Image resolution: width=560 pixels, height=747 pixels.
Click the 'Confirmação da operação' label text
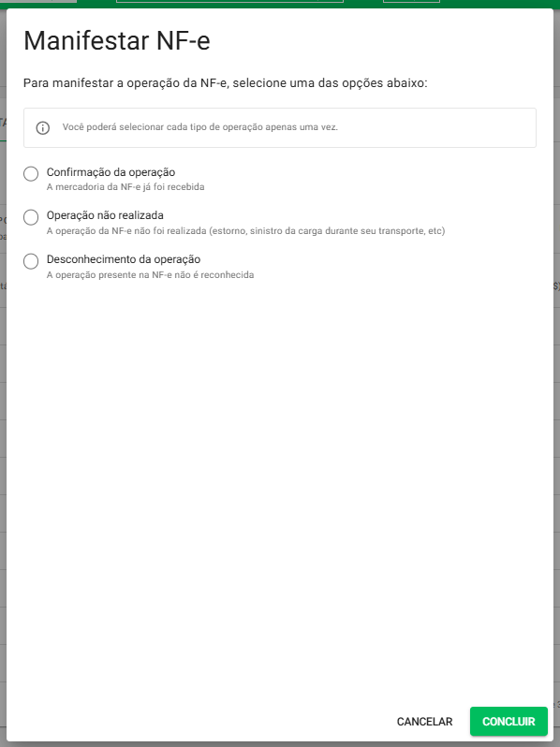(x=111, y=172)
